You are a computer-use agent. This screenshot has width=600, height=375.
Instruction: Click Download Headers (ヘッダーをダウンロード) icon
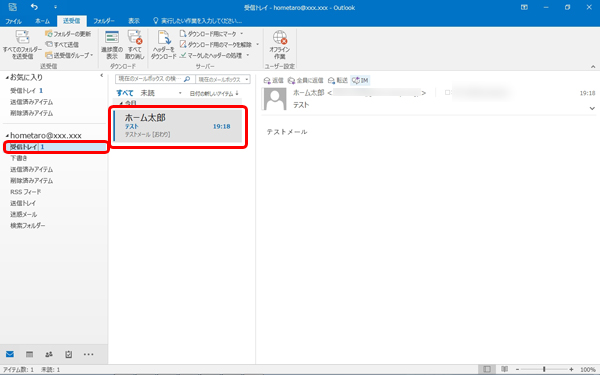[164, 38]
